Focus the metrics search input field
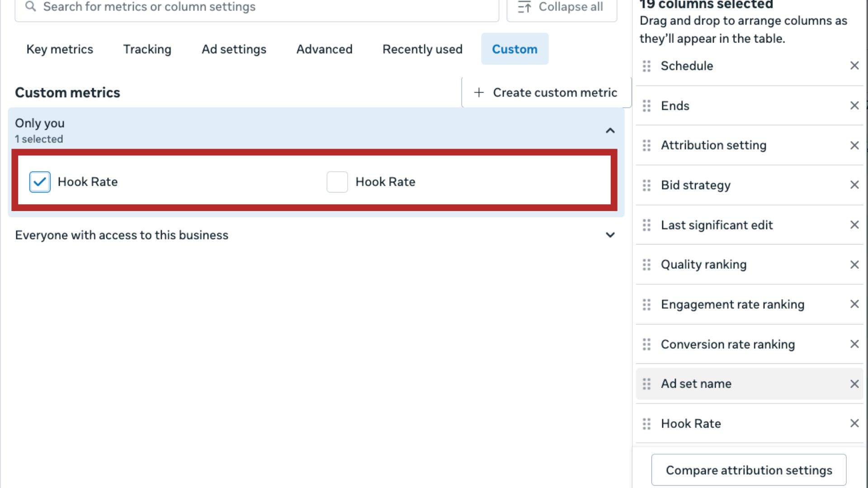Image resolution: width=868 pixels, height=488 pixels. pos(262,7)
